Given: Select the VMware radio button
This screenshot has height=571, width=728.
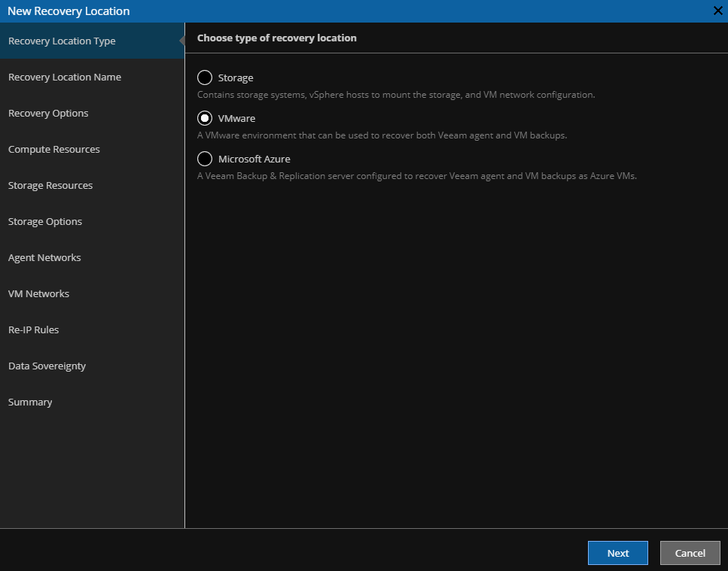Looking at the screenshot, I should click(205, 118).
